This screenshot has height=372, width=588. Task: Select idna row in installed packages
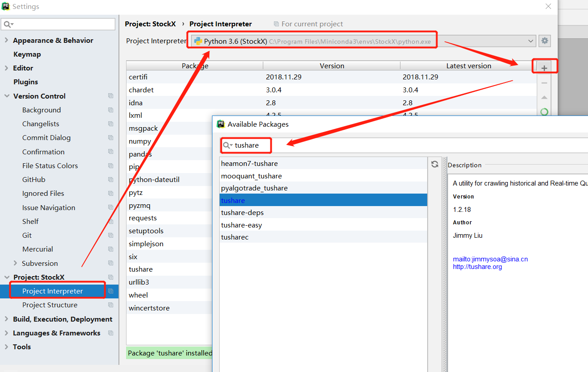coord(331,103)
